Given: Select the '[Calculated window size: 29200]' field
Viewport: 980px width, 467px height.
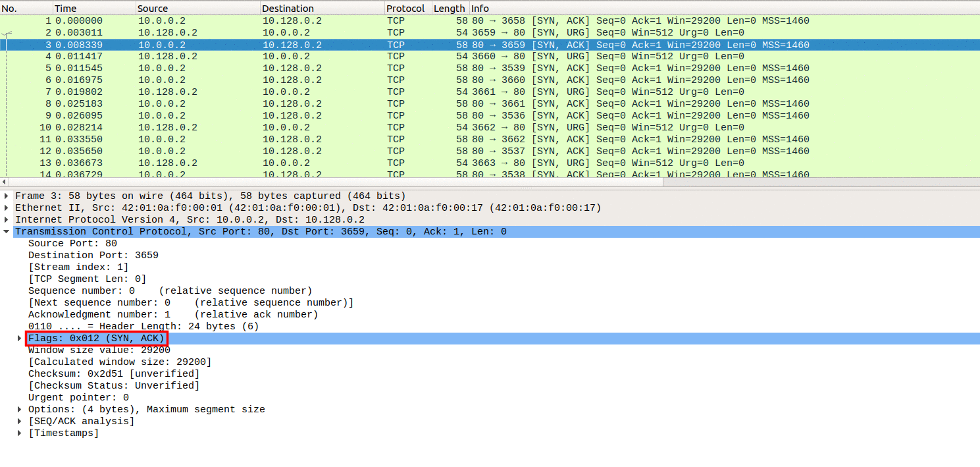Looking at the screenshot, I should point(120,362).
